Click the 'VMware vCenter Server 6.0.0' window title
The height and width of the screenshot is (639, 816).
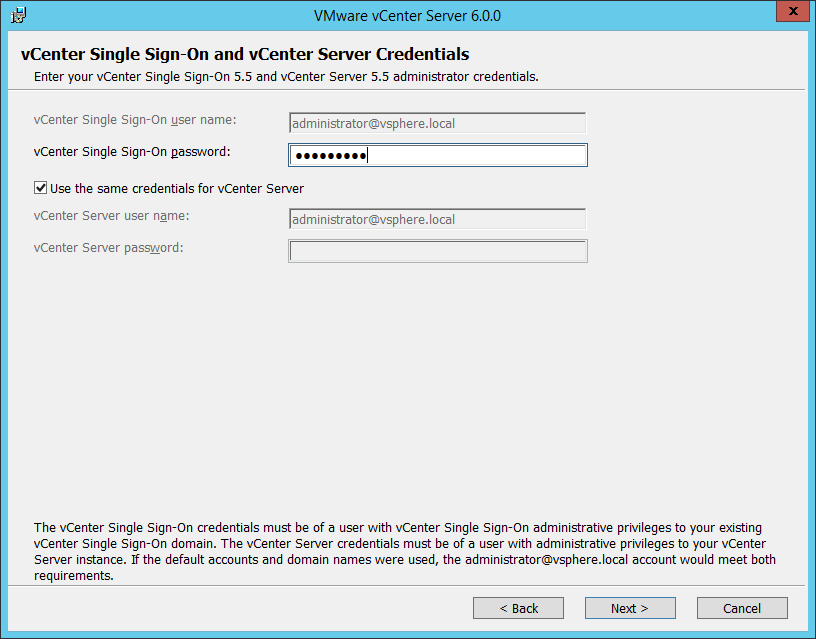(407, 16)
